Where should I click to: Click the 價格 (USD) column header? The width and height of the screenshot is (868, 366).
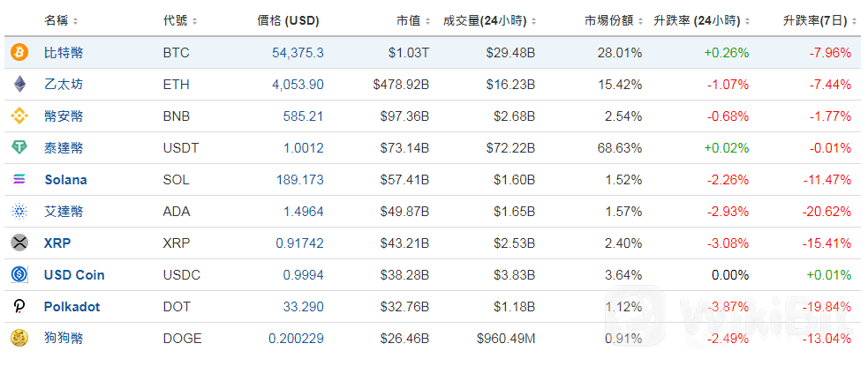pyautogui.click(x=289, y=21)
